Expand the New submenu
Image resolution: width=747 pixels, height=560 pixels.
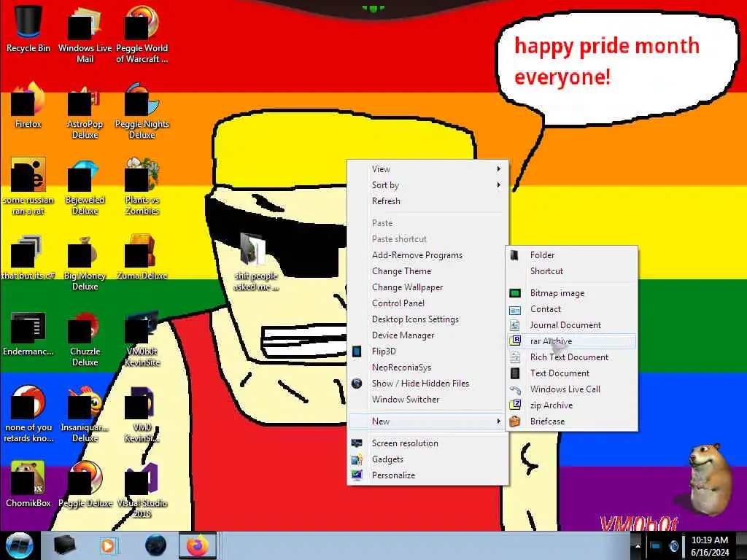tap(429, 421)
